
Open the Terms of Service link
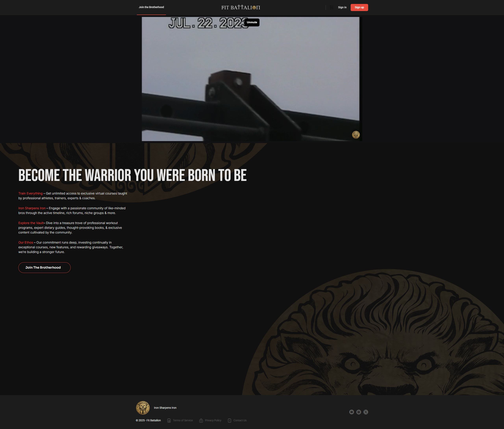click(180, 421)
